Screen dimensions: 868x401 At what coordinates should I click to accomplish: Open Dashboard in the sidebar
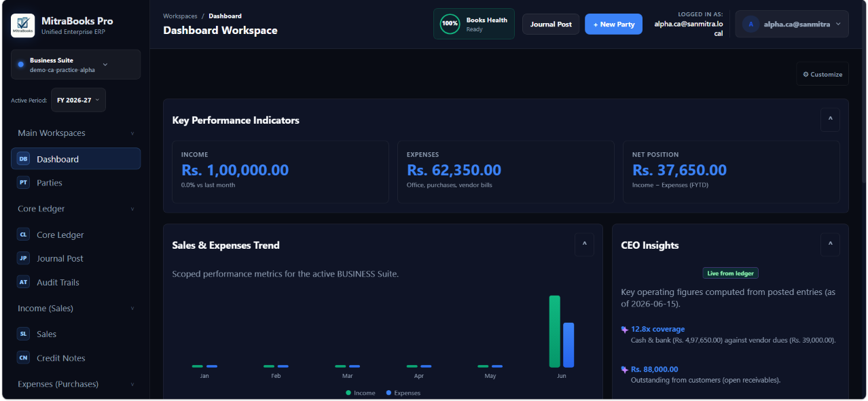click(x=75, y=159)
